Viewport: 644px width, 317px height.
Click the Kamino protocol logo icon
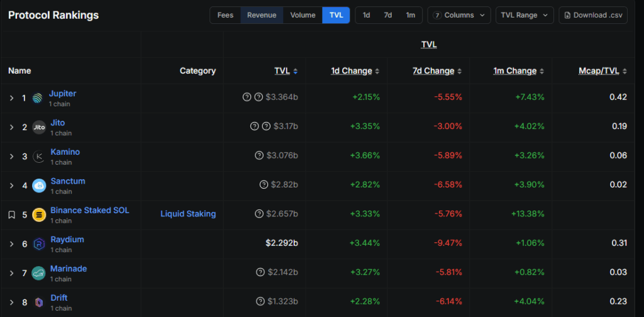39,157
